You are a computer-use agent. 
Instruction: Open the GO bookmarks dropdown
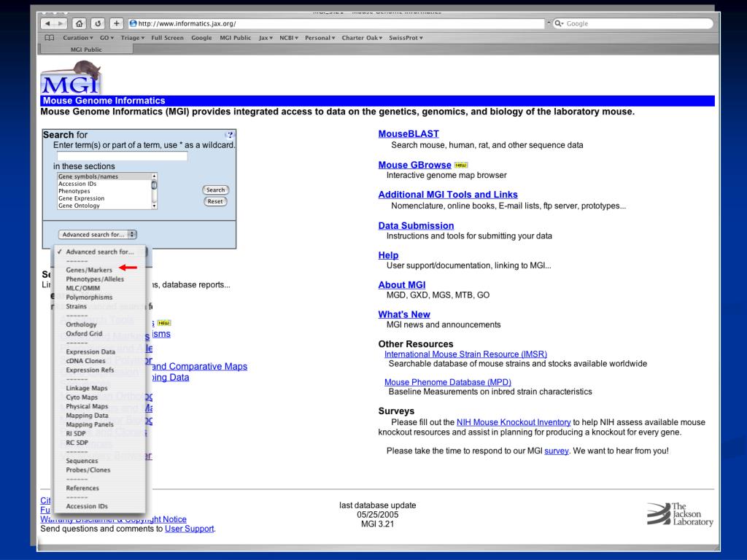[x=107, y=38]
